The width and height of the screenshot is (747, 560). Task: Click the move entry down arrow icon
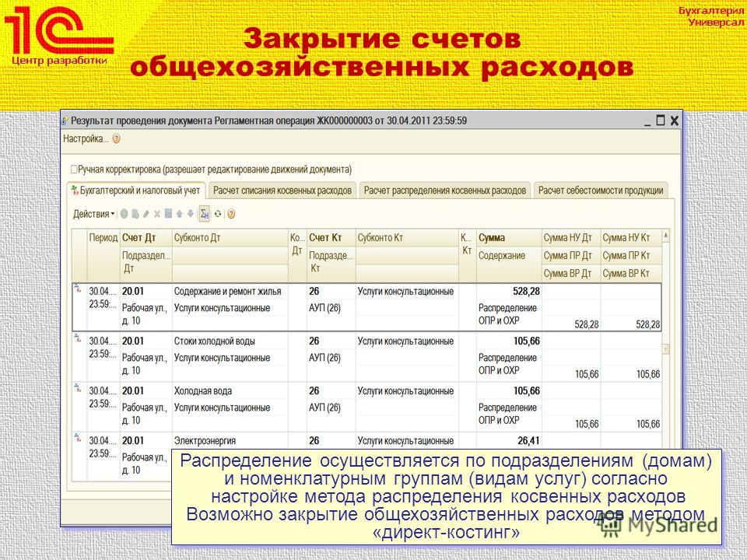coord(190,215)
